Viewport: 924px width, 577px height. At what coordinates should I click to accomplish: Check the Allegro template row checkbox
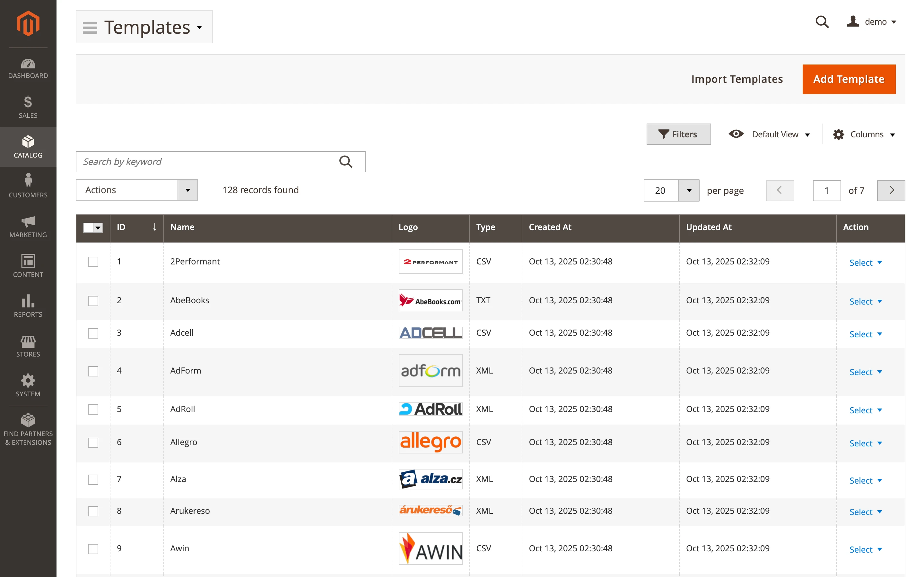point(93,443)
